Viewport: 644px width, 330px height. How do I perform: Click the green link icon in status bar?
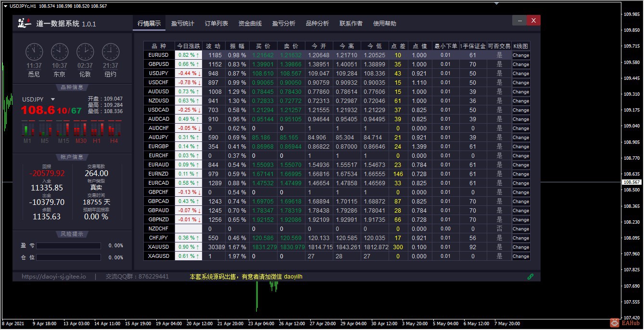(530, 277)
